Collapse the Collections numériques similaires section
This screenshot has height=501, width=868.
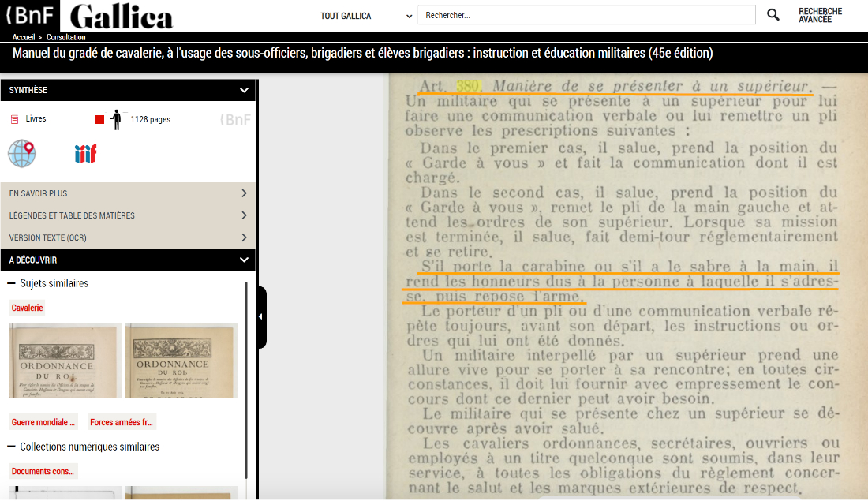[x=12, y=447]
